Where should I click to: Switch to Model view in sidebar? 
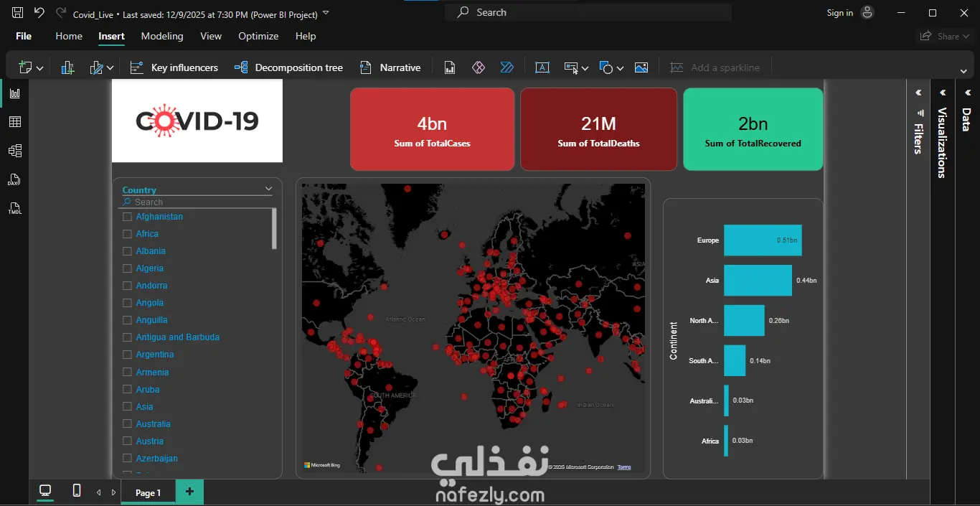[x=15, y=151]
